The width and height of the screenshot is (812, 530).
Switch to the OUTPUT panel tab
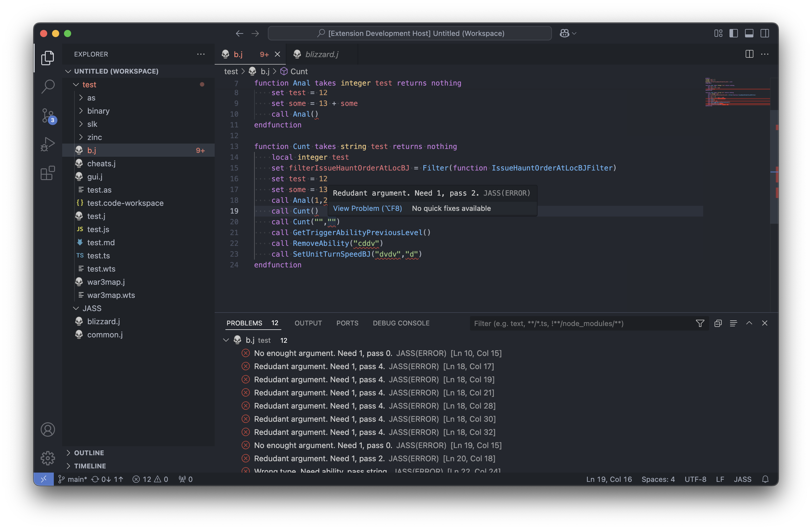tap(308, 323)
